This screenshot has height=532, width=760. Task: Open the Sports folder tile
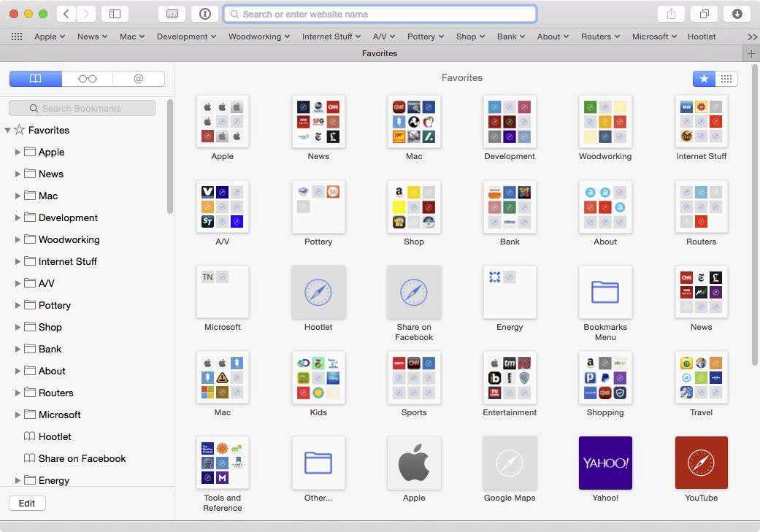click(x=414, y=377)
